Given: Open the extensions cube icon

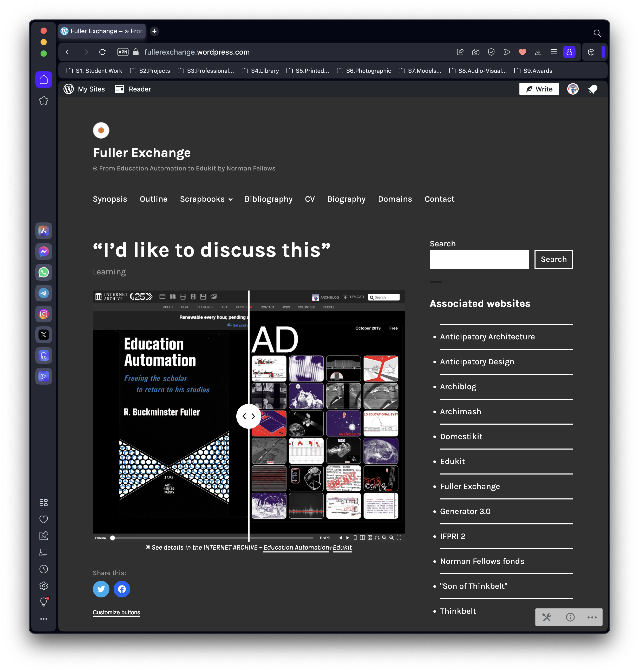Looking at the screenshot, I should pyautogui.click(x=591, y=52).
